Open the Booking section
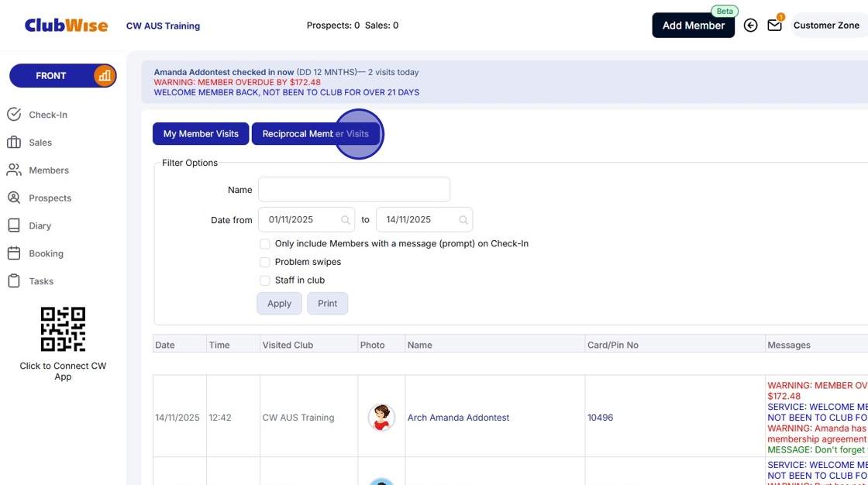This screenshot has height=485, width=868. click(46, 253)
